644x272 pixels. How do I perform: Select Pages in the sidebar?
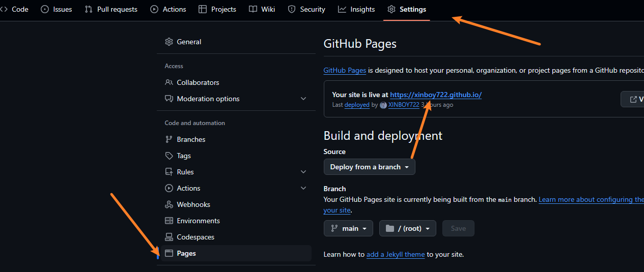pyautogui.click(x=236, y=253)
